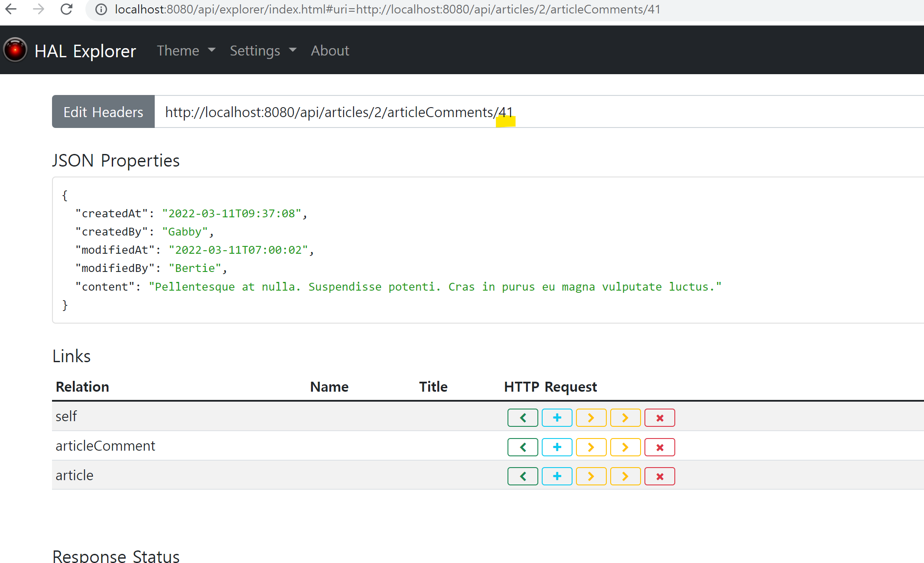The image size is (924, 563).
Task: Click GET request button for self link
Action: click(x=523, y=418)
